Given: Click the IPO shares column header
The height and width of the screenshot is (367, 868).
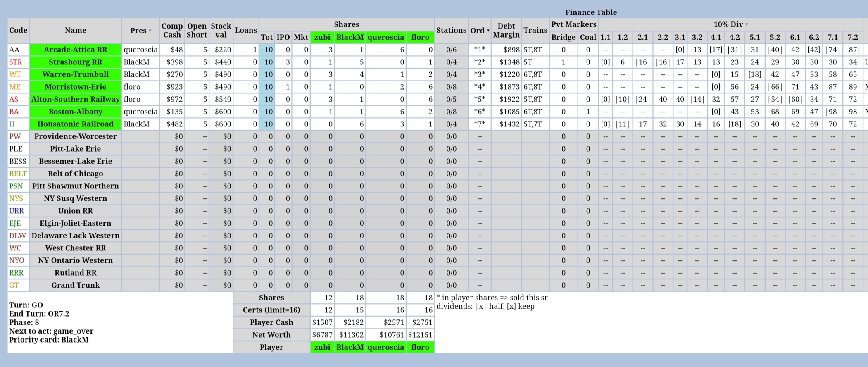Looking at the screenshot, I should pyautogui.click(x=283, y=37).
